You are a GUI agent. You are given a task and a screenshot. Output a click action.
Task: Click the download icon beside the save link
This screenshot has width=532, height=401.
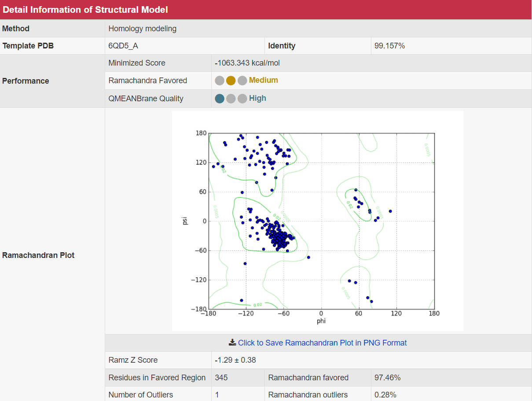[x=232, y=342]
